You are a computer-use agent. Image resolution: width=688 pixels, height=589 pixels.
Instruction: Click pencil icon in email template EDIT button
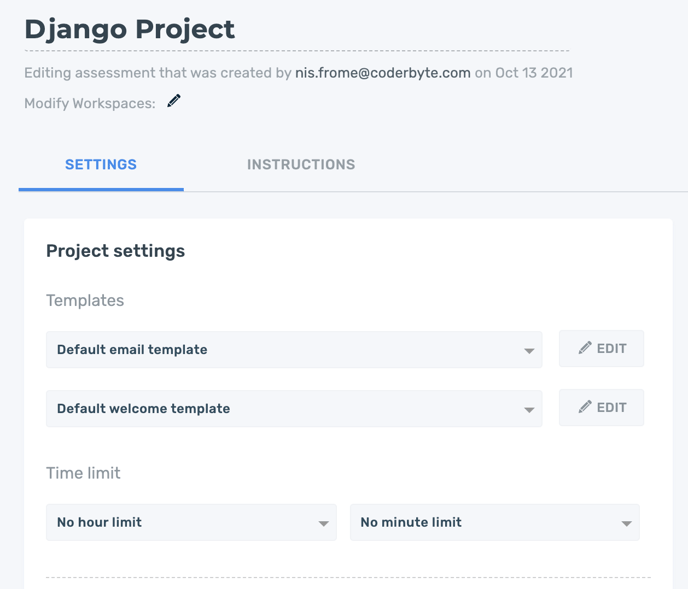click(585, 348)
